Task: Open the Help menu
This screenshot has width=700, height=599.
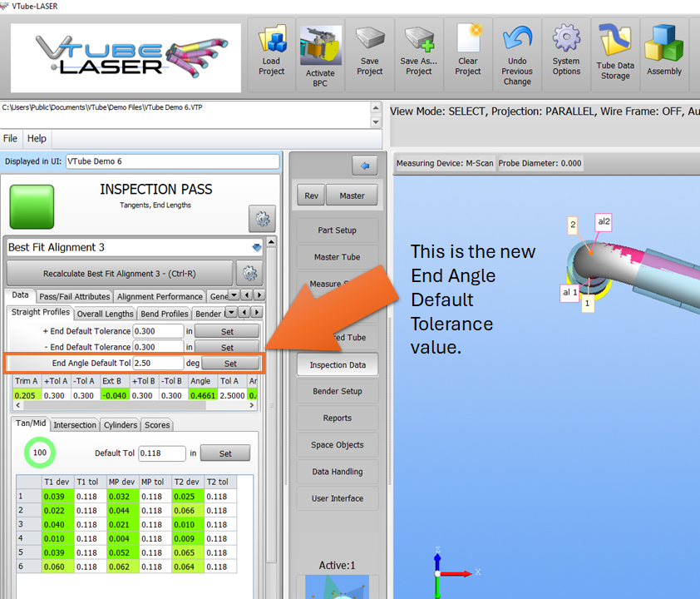Action: pos(37,138)
